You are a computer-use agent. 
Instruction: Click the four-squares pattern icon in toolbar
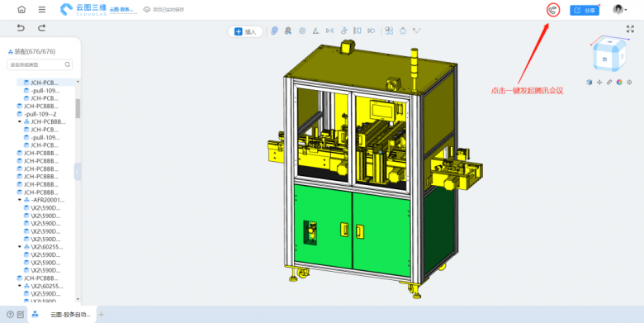(x=389, y=31)
